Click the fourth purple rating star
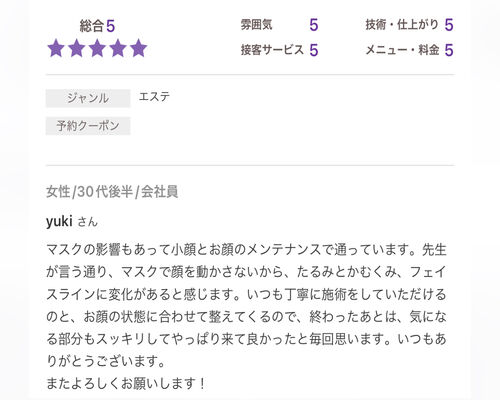Viewport: 500px width, 400px height. click(x=118, y=48)
